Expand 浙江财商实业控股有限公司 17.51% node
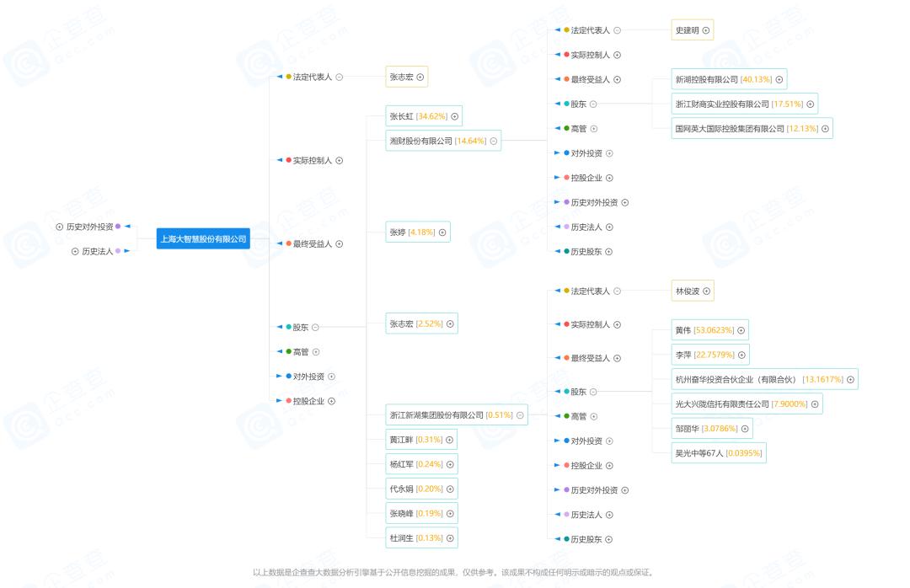This screenshot has width=910, height=588. coord(811,104)
